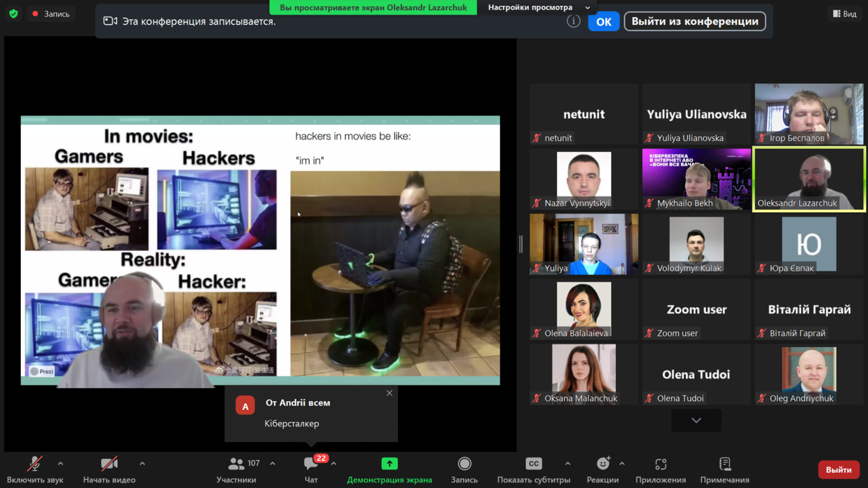The height and width of the screenshot is (488, 868).
Task: Click Выйти из конференции button
Action: coord(694,22)
